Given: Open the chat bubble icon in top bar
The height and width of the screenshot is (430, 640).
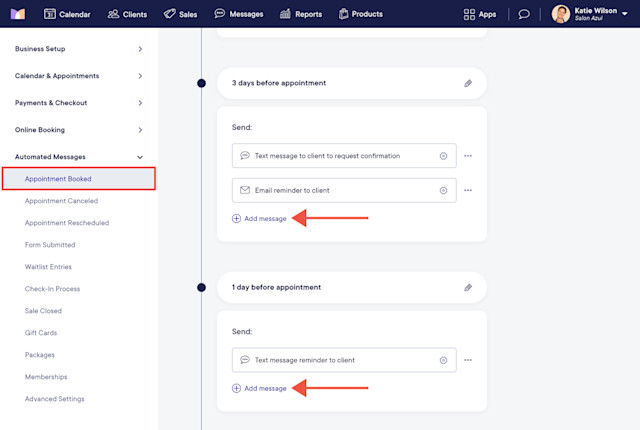Looking at the screenshot, I should 524,14.
